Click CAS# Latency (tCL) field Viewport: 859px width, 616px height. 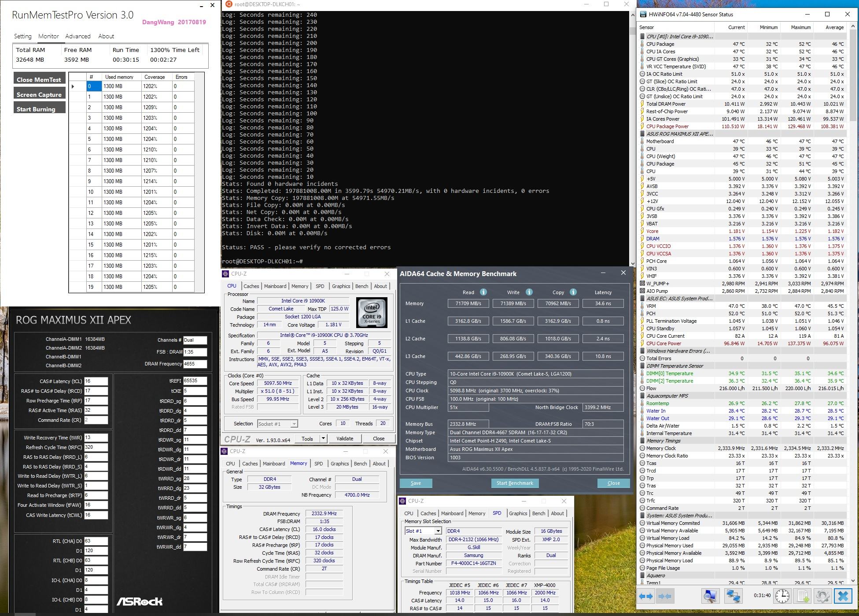(96, 381)
